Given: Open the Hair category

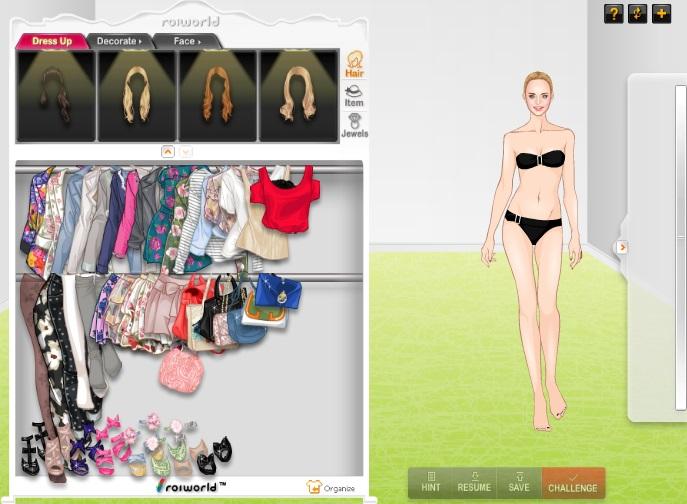Looking at the screenshot, I should point(354,65).
